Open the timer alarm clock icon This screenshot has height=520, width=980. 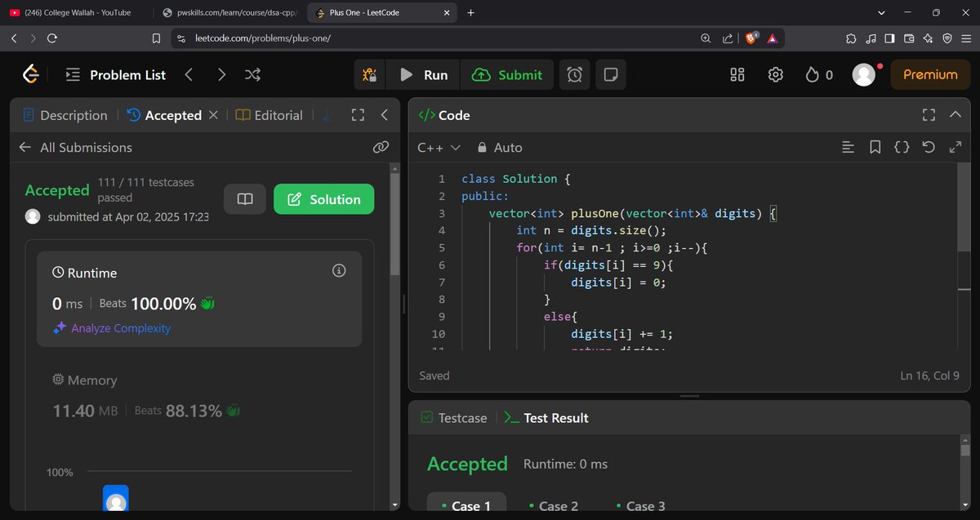click(575, 75)
